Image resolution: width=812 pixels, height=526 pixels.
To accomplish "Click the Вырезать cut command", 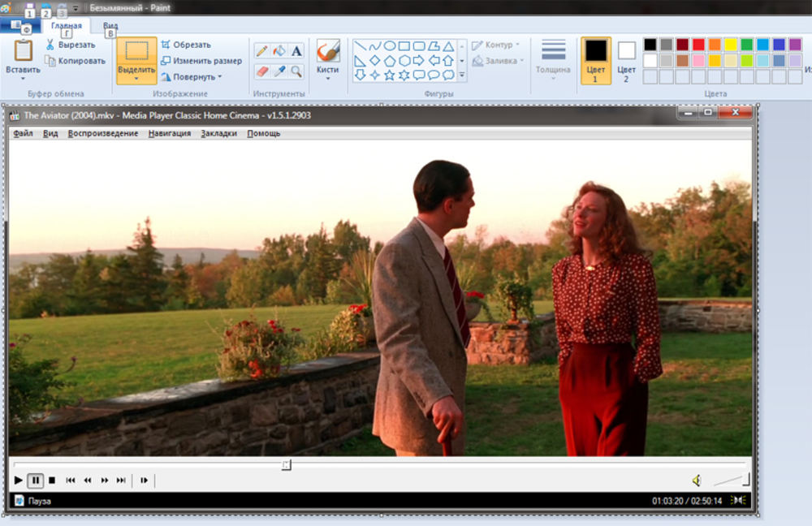I will click(x=71, y=45).
